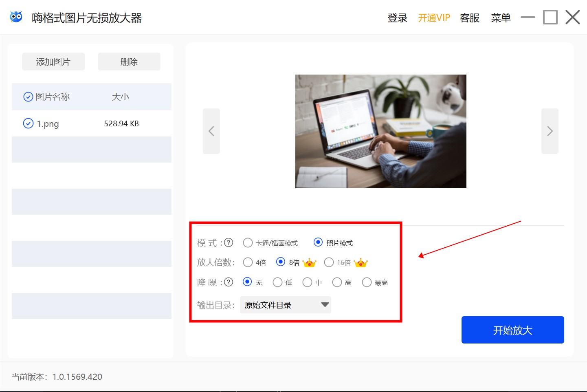Click the 登录 login button
The width and height of the screenshot is (587, 392).
point(397,18)
